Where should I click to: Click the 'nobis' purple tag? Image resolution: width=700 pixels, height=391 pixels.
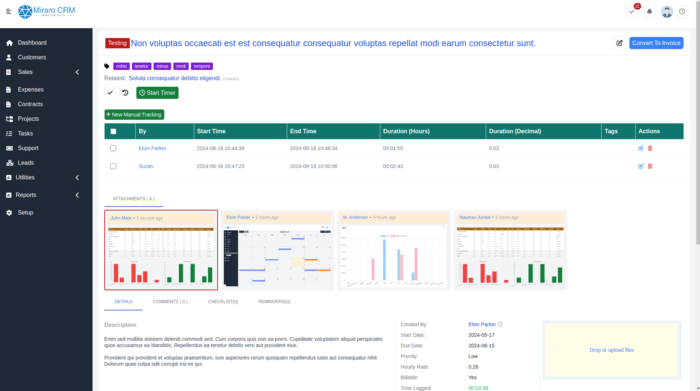[121, 66]
